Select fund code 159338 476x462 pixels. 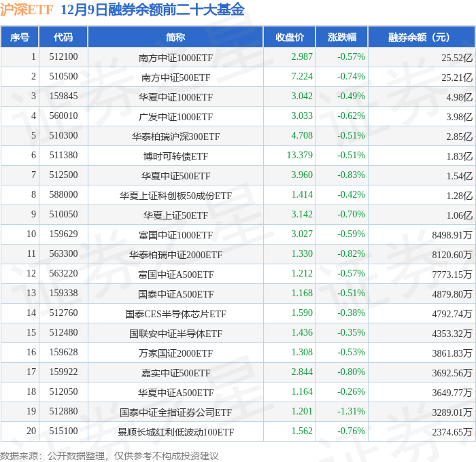point(63,294)
